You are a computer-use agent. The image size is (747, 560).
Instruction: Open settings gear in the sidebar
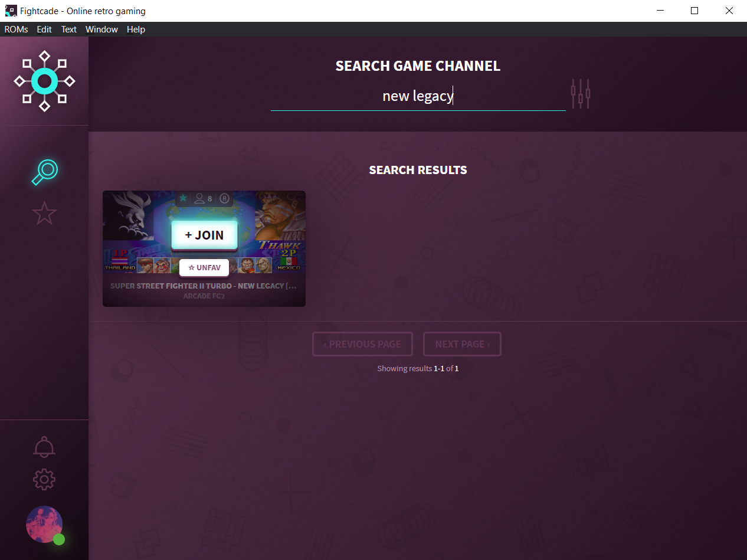[44, 480]
